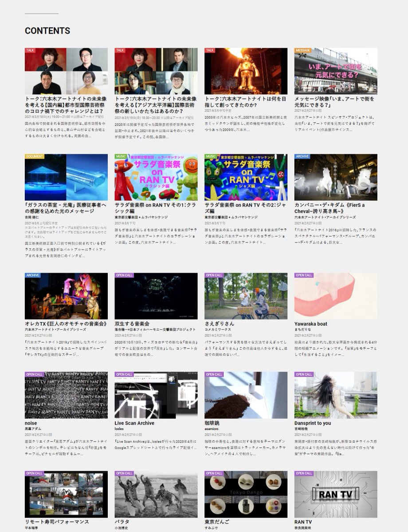
Task: Click the MESSAGE badge on 「いま、アートで街を元気にできる?」
Action: [302, 51]
